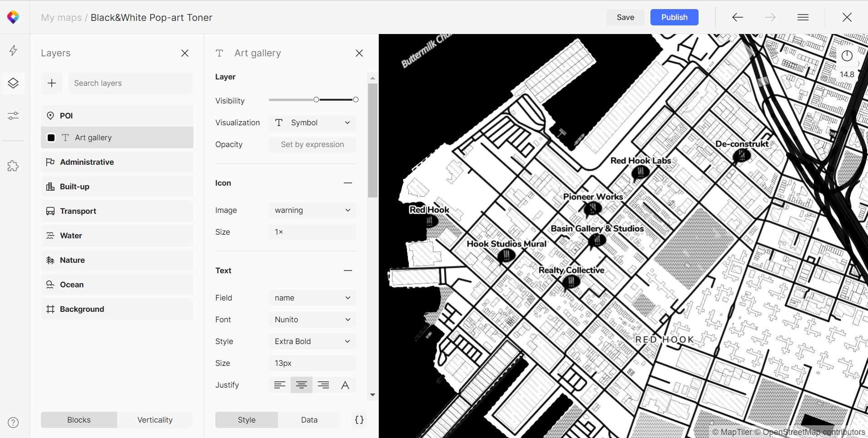This screenshot has width=868, height=438.
Task: Switch to the Verticality tab
Action: click(155, 420)
